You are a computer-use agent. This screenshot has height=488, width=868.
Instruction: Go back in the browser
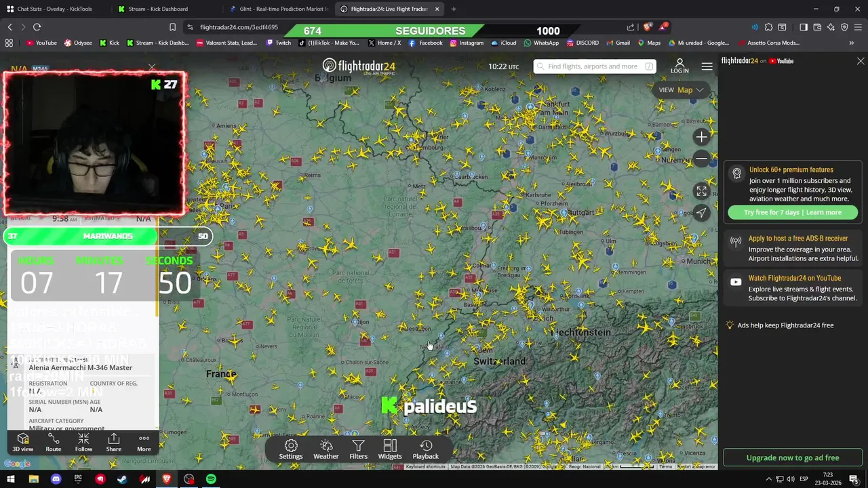pyautogui.click(x=9, y=27)
